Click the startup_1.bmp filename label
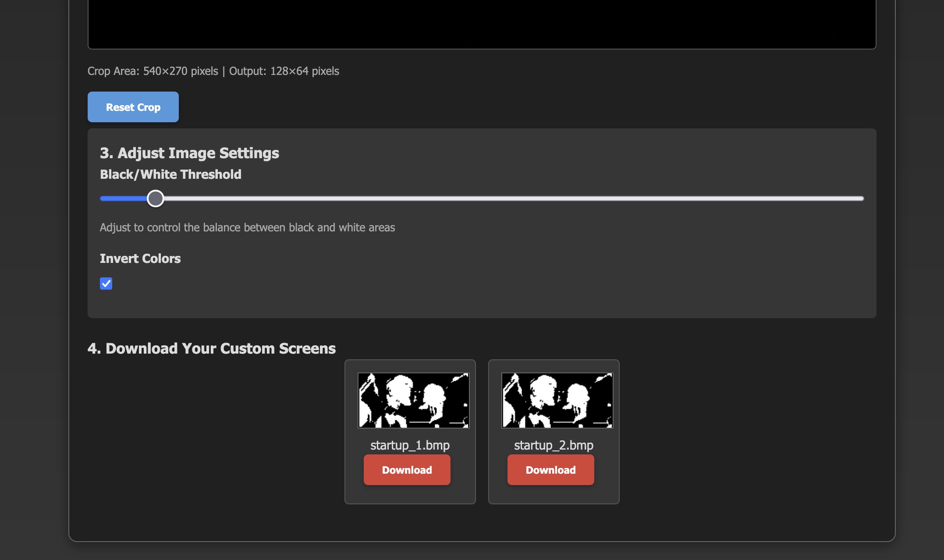Screen dimensions: 944x560 pos(410,445)
